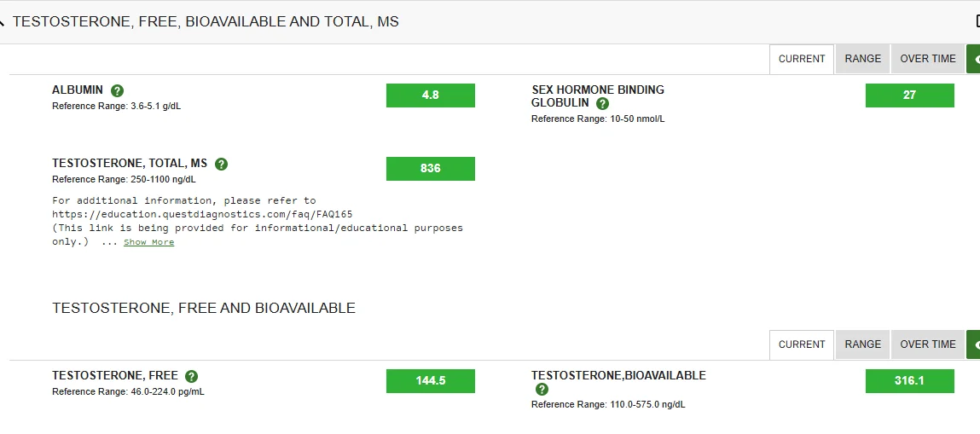
Task: Click the green 836 total testosterone value
Action: [431, 169]
